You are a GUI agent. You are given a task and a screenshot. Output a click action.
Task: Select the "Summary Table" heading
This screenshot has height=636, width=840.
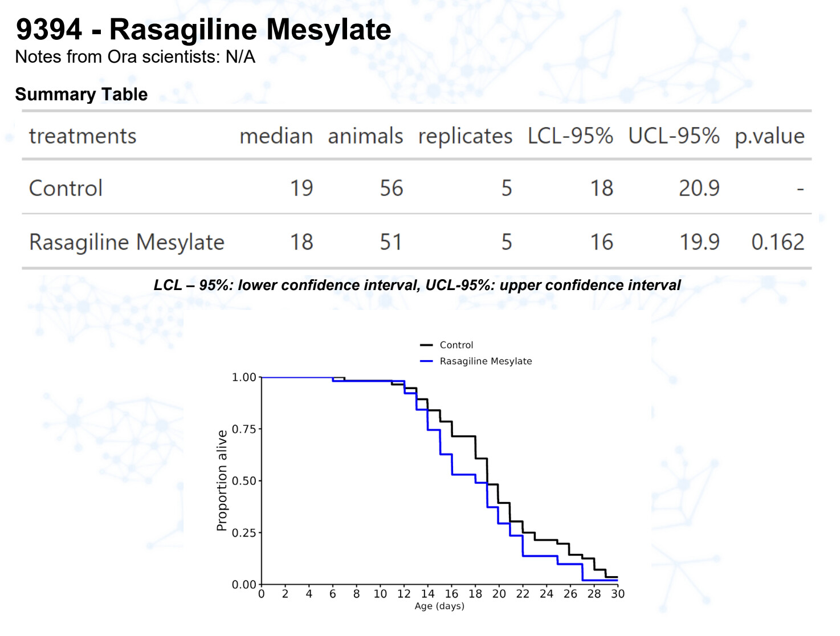tap(81, 94)
